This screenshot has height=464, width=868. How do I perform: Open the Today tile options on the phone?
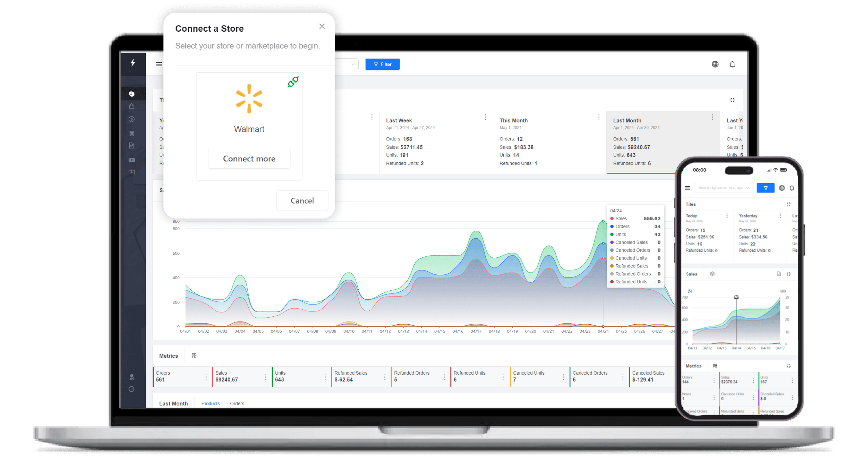[x=727, y=216]
